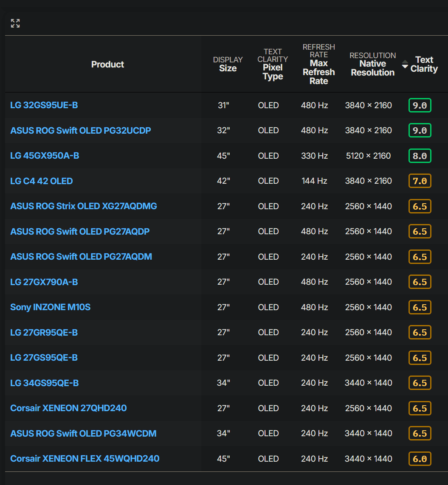Open LG 27GR95QE-B product link

tap(44, 333)
